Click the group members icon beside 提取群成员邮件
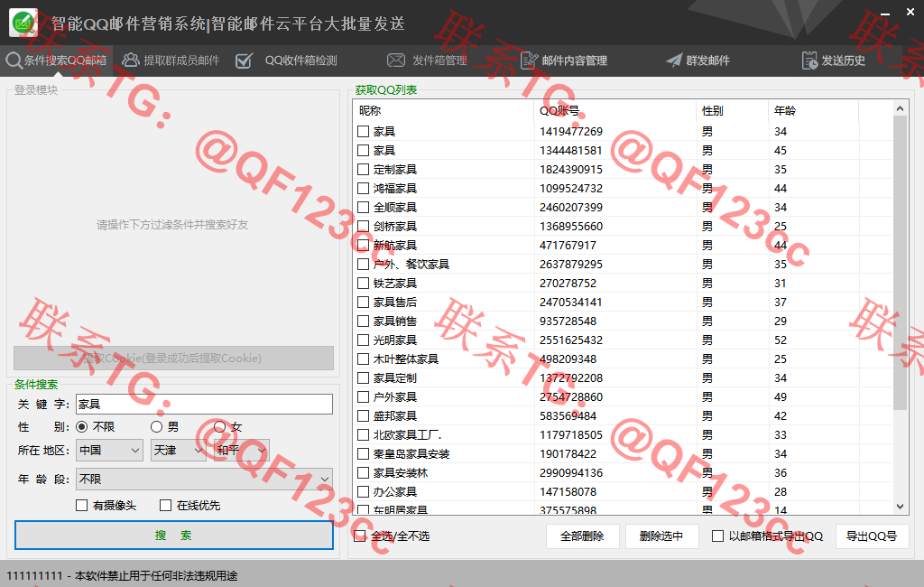Screen dimensions: 924x587 [x=130, y=61]
